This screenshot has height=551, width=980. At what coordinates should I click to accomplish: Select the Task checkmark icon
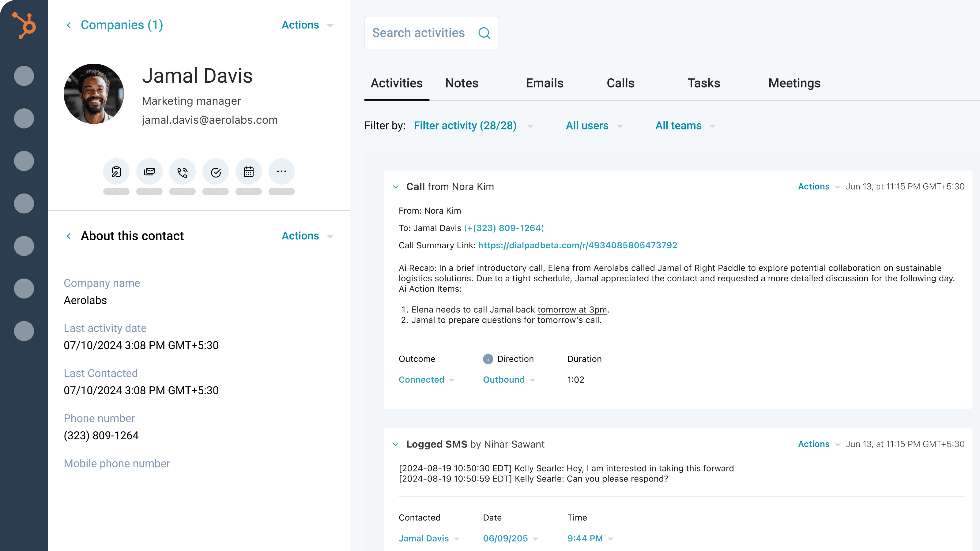click(x=215, y=171)
